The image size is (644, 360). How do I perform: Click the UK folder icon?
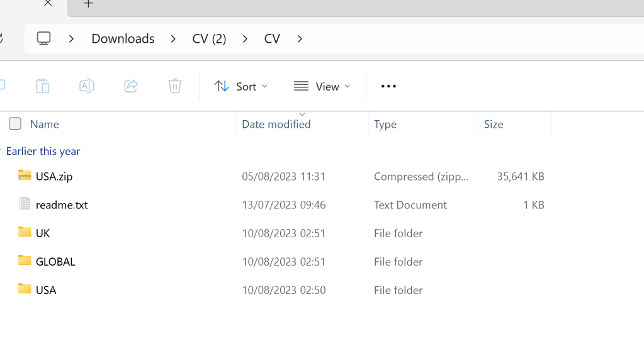pyautogui.click(x=25, y=232)
